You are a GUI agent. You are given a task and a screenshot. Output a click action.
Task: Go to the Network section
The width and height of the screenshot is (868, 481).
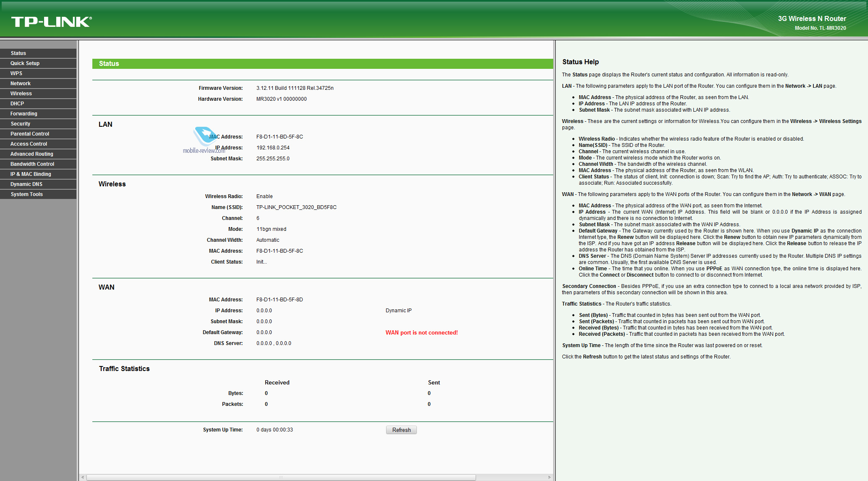(38, 84)
